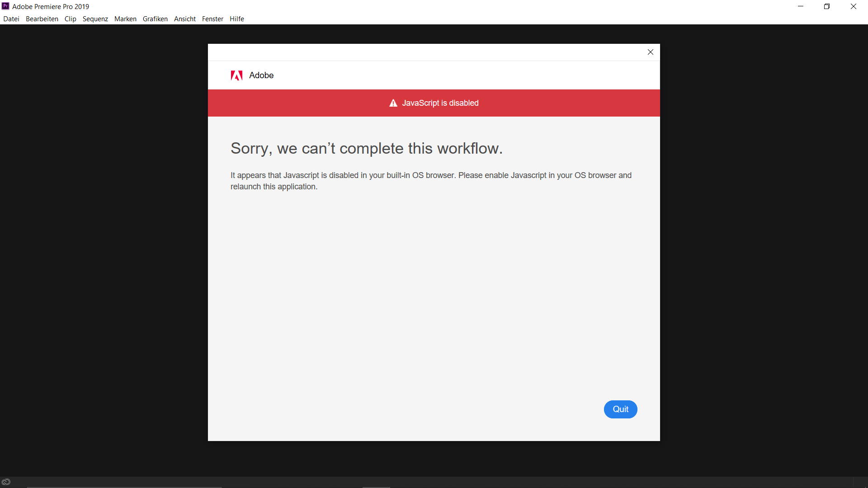The height and width of the screenshot is (488, 868).
Task: Open the Datei menu
Action: [11, 19]
